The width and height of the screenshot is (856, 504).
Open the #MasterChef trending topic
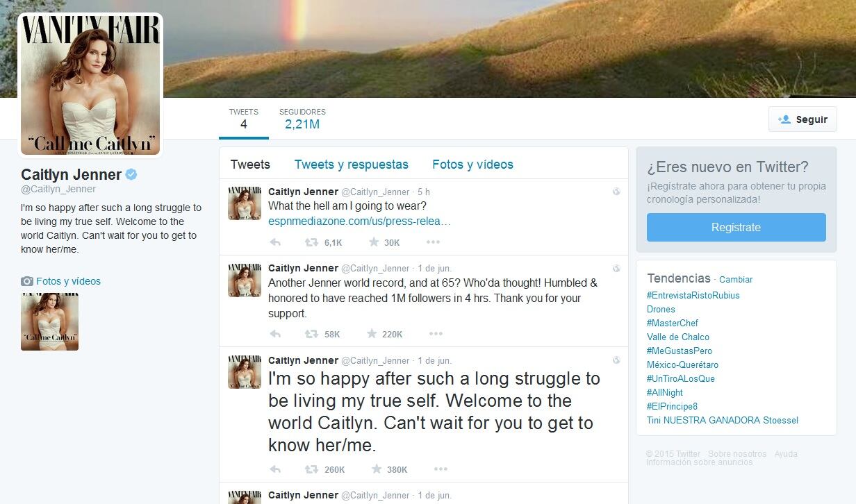672,323
